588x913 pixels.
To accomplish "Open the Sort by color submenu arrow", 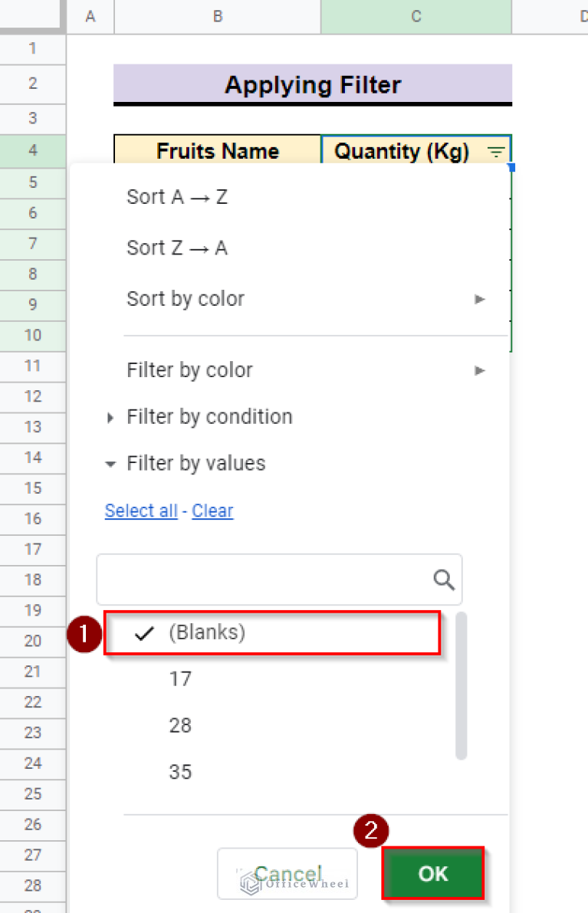I will pos(480,299).
